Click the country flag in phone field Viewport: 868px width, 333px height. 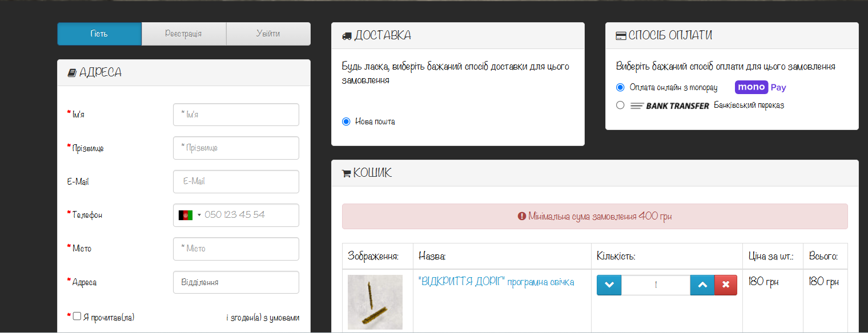coord(186,215)
